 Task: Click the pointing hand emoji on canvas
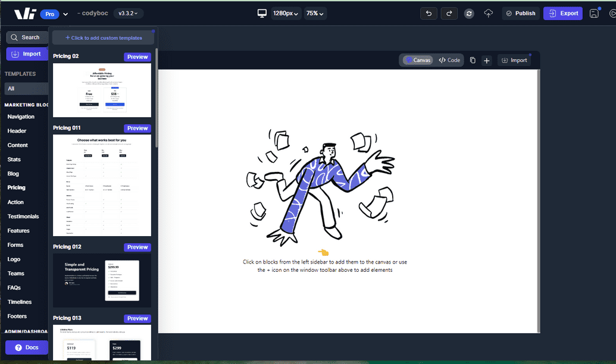pos(323,252)
